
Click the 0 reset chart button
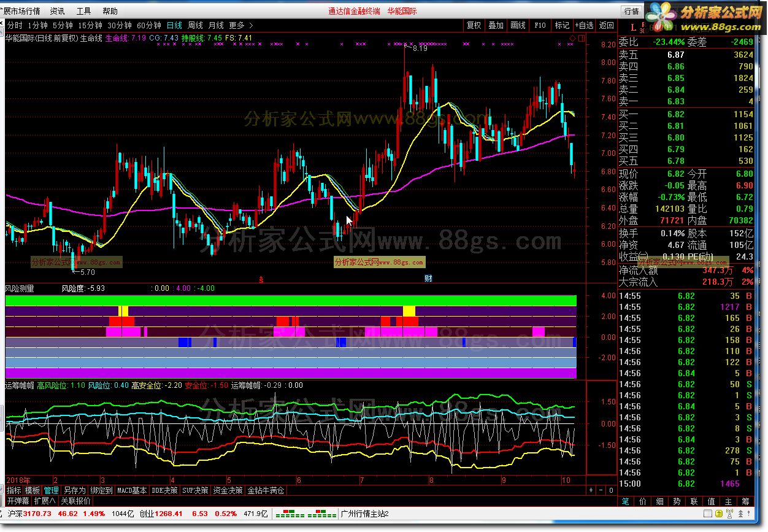tap(610, 490)
